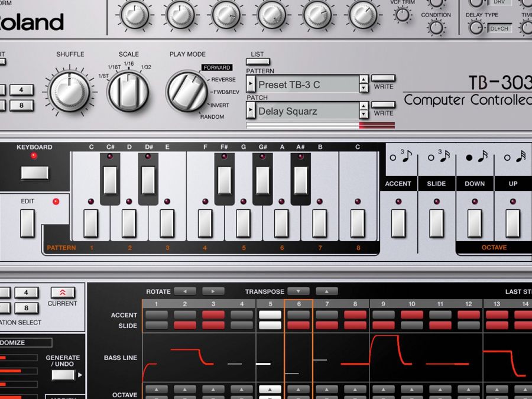Select step 6 in the bass line grid
The height and width of the screenshot is (399, 532).
(299, 357)
